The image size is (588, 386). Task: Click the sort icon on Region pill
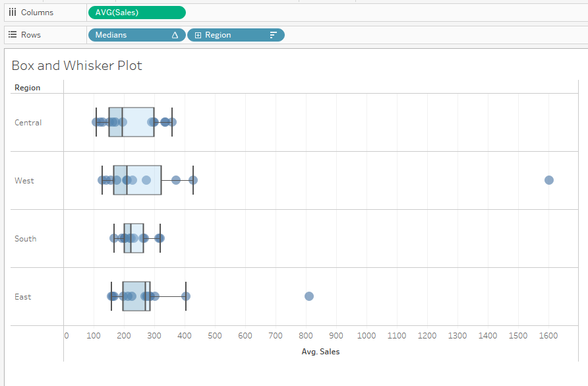tap(274, 35)
